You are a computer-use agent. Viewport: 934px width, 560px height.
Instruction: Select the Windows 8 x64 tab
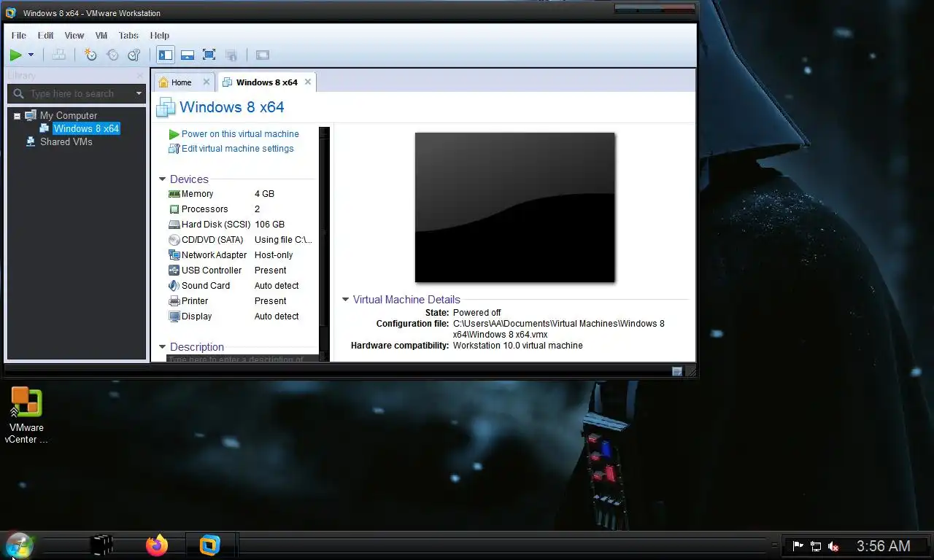(x=266, y=82)
